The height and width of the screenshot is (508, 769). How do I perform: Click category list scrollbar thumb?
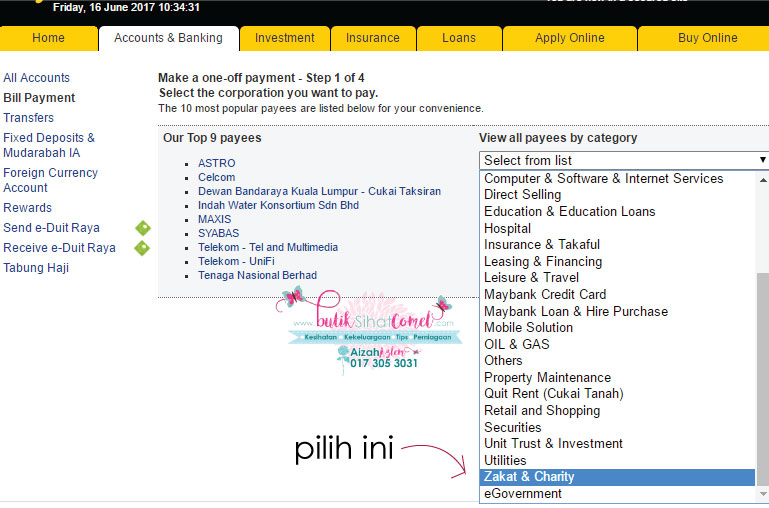coord(763,379)
